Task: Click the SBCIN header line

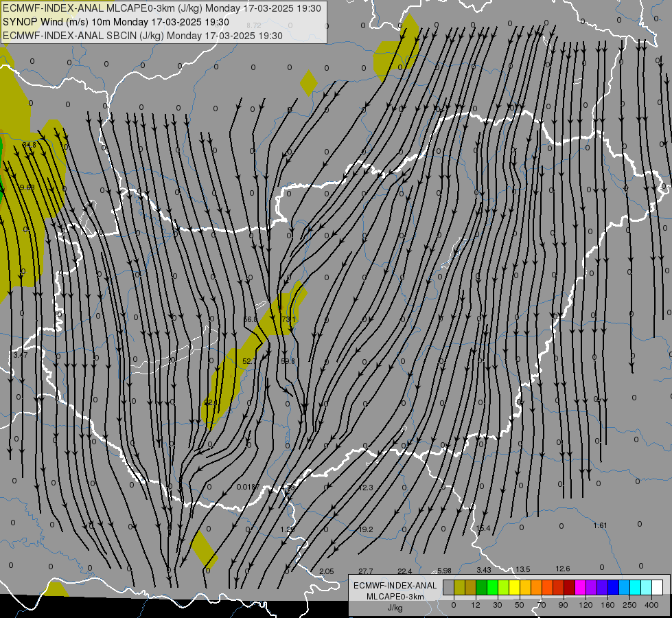Action: [x=143, y=36]
